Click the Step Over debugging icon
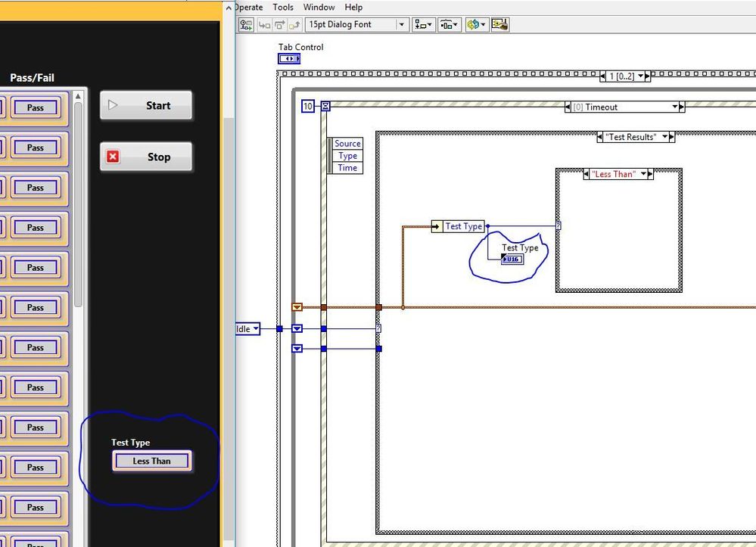 (x=280, y=24)
